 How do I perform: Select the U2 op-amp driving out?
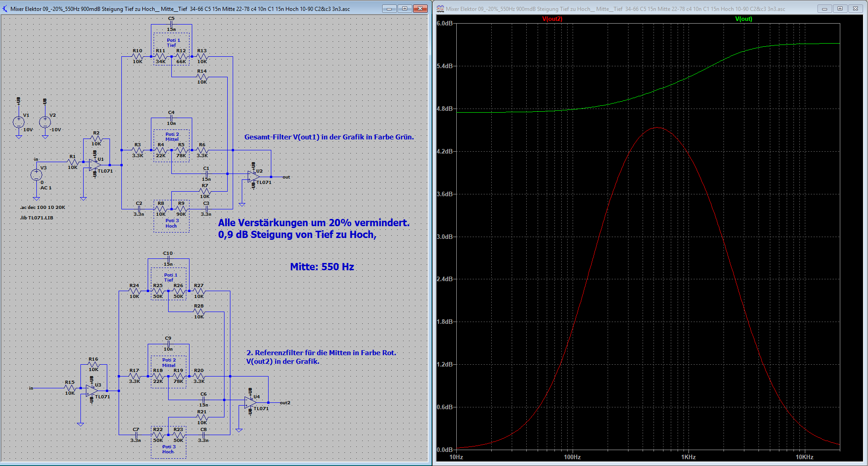[254, 177]
